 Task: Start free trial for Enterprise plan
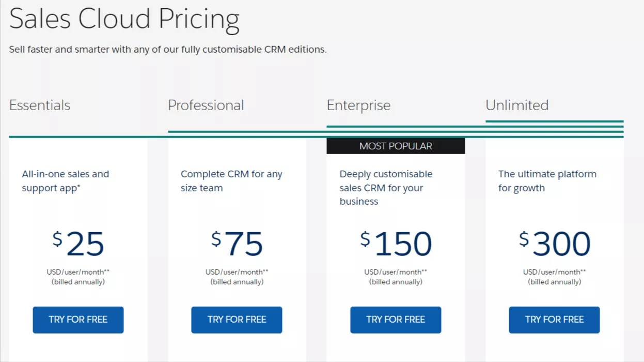396,320
